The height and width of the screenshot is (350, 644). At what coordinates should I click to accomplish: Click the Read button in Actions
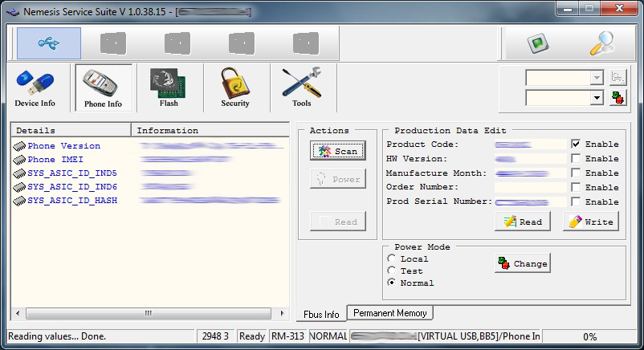pyautogui.click(x=337, y=222)
